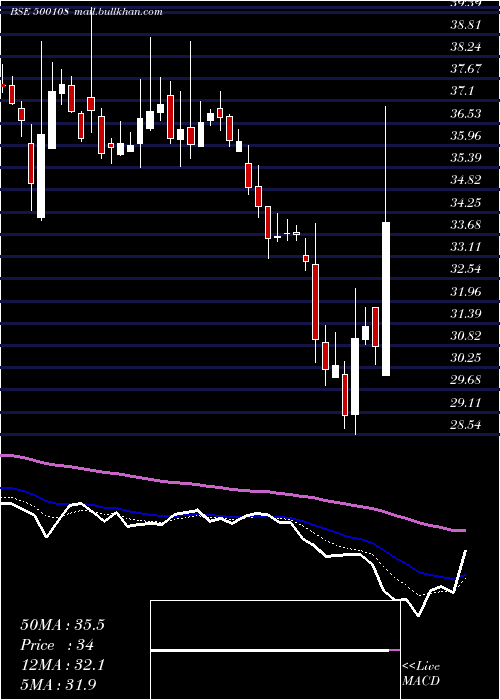
Task: Click the 38.81 price axis label
Action: (x=466, y=24)
